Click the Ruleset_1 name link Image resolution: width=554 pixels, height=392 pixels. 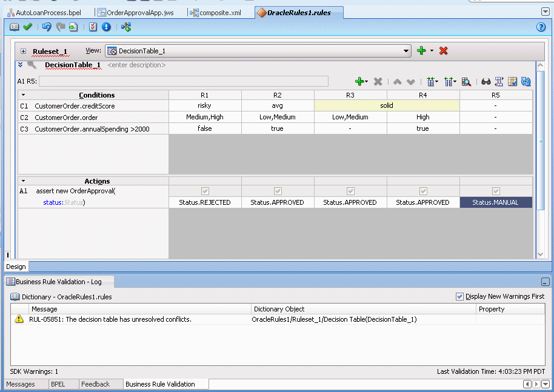(50, 51)
